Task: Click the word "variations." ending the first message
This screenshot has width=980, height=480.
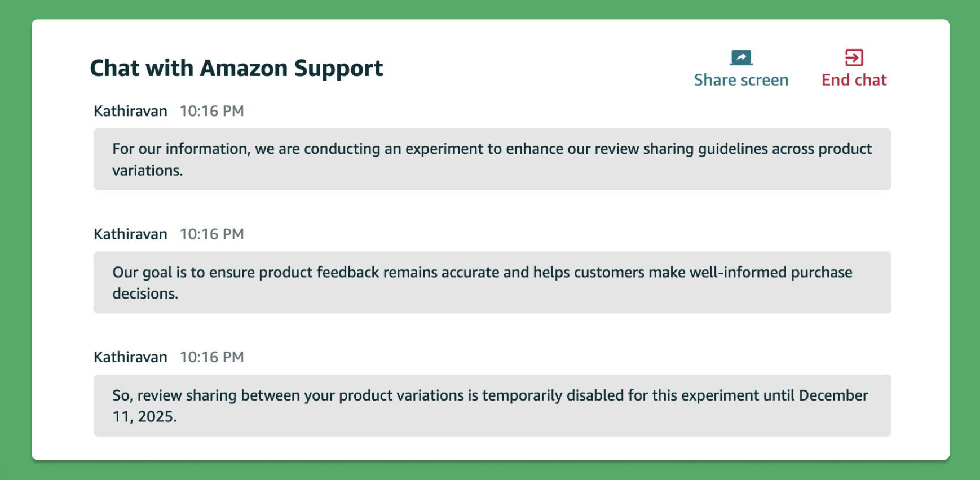Action: (147, 170)
